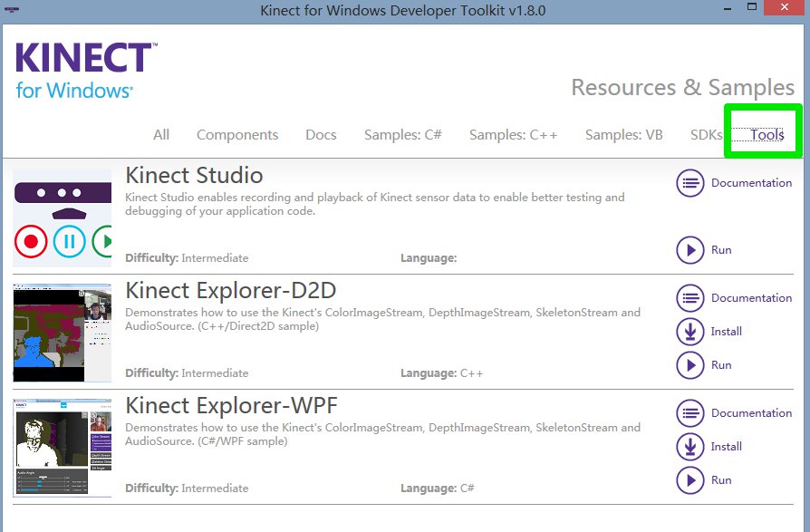Viewport: 810px width, 532px height.
Task: Switch to the Components tab
Action: 237,135
